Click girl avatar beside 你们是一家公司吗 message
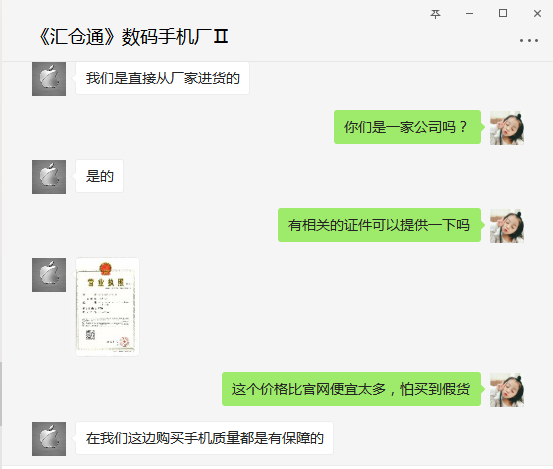Viewport: 553px width, 469px height. 507,128
